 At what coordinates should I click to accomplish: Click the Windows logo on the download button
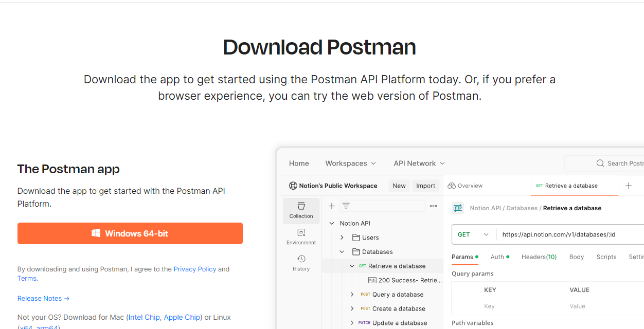coord(96,233)
